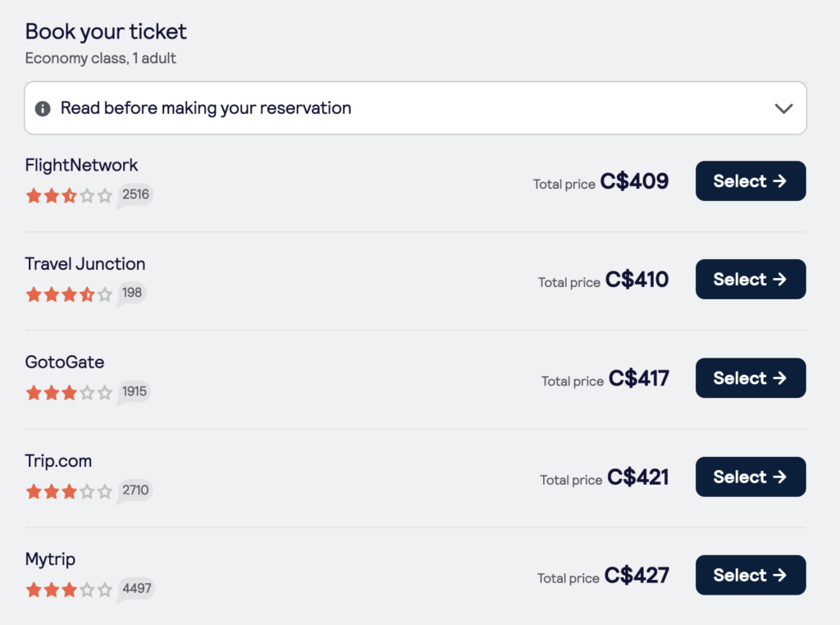The width and height of the screenshot is (840, 625).
Task: Click Trip.com's review bubble showing 2710
Action: tap(134, 490)
